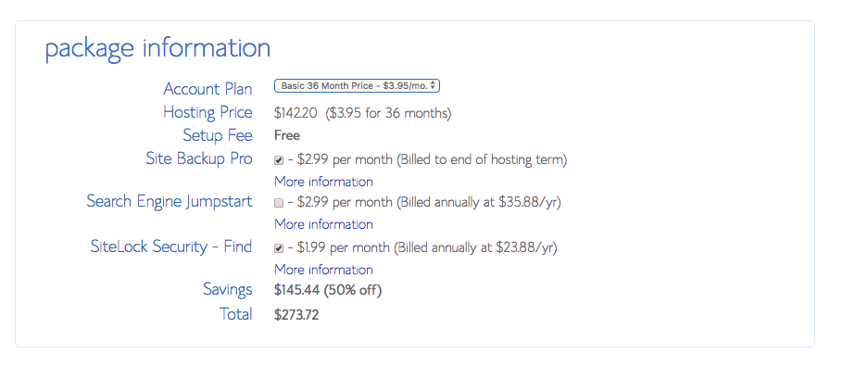
Task: Click the Free setup fee value
Action: pyautogui.click(x=287, y=135)
